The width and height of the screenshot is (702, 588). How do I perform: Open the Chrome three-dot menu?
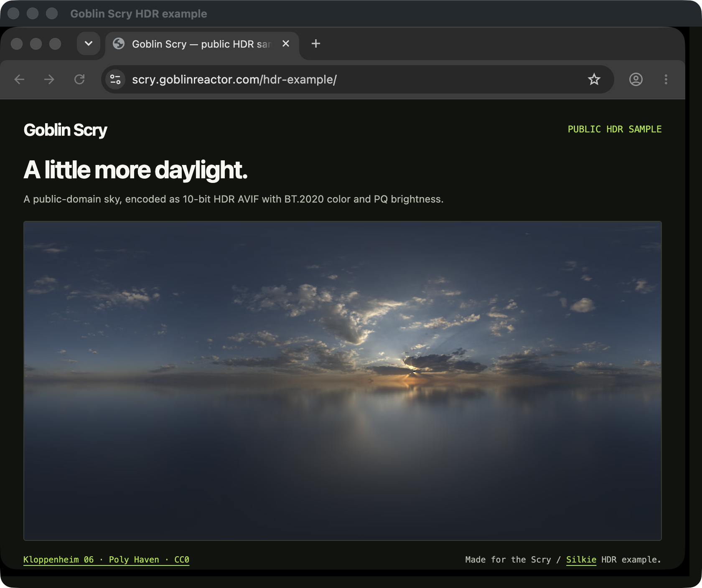pos(666,79)
